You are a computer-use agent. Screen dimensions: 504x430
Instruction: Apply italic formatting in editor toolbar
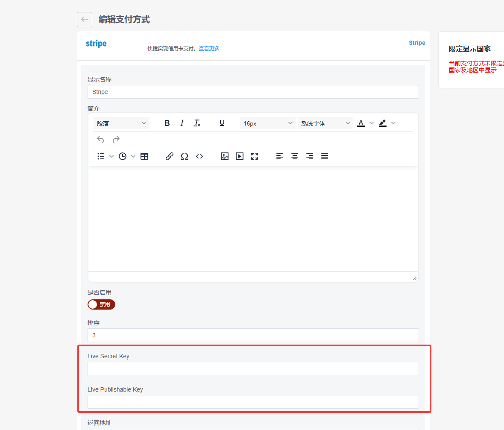pos(182,123)
